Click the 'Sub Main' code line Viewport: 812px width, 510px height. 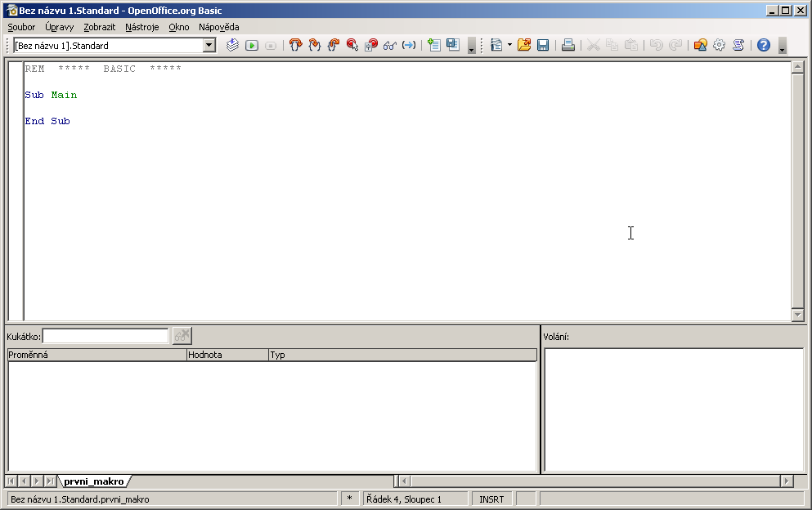point(51,95)
